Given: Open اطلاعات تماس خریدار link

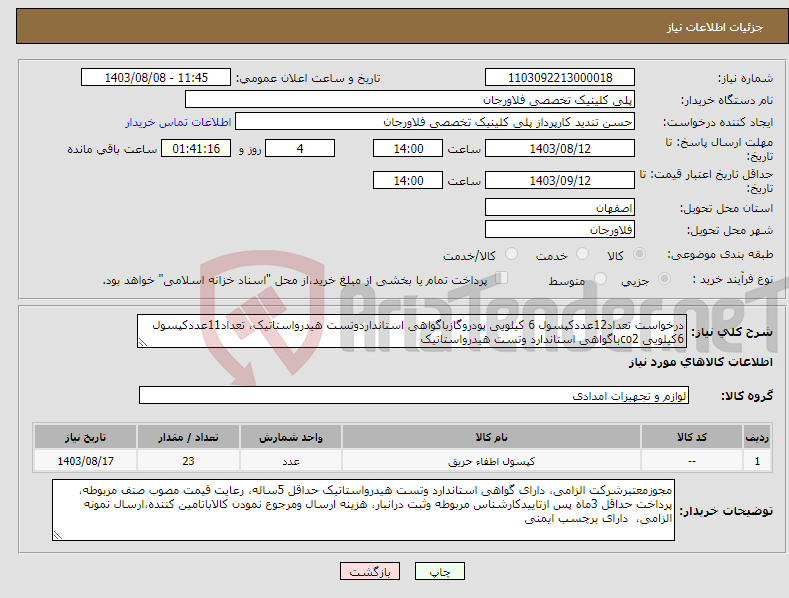Looking at the screenshot, I should [178, 122].
